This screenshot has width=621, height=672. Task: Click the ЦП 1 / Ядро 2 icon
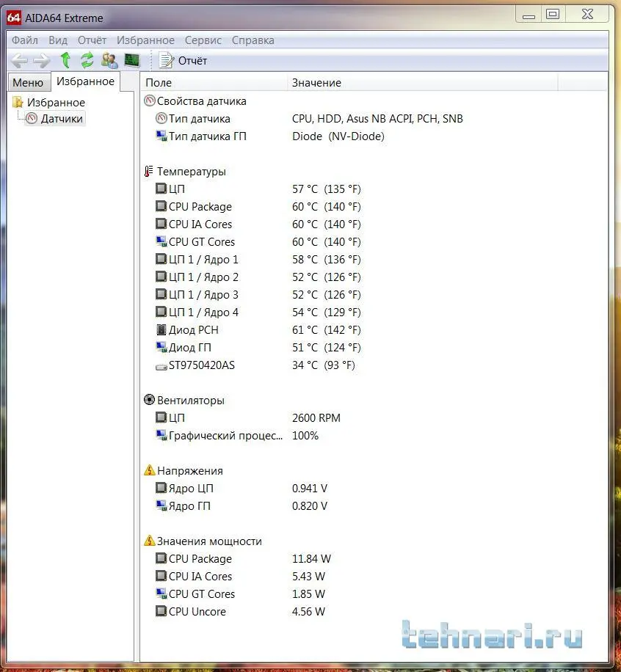click(161, 277)
